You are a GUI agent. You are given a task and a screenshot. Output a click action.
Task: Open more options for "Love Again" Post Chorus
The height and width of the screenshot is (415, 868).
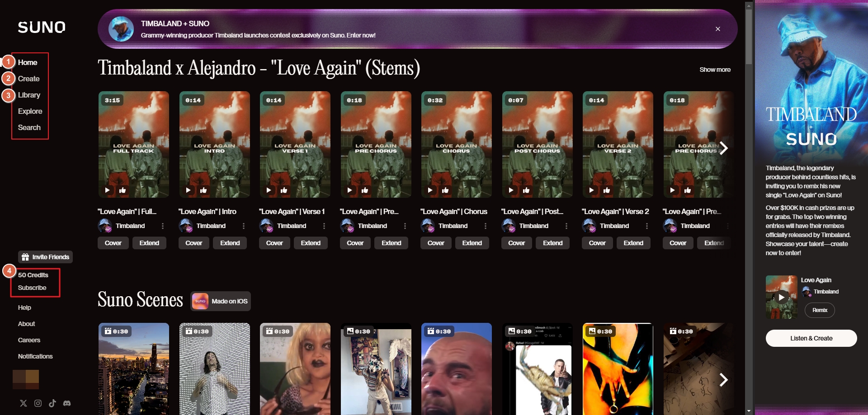click(566, 226)
